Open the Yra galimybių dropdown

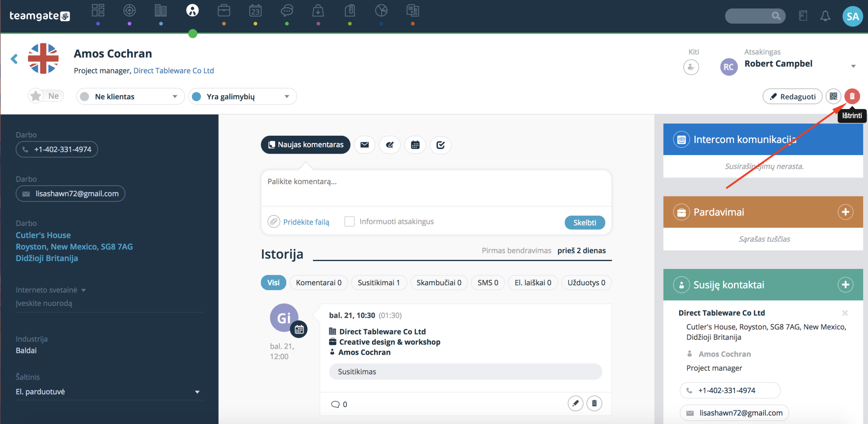pyautogui.click(x=242, y=97)
